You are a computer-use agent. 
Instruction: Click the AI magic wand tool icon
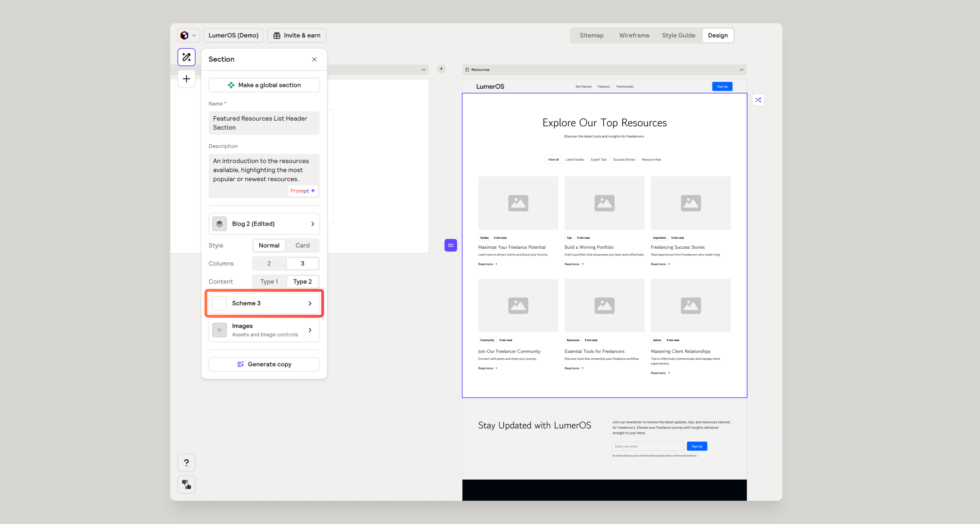[187, 57]
